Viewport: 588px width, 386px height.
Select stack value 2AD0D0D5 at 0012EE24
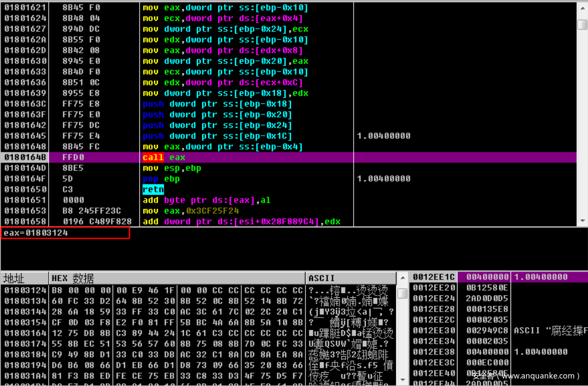(x=487, y=298)
